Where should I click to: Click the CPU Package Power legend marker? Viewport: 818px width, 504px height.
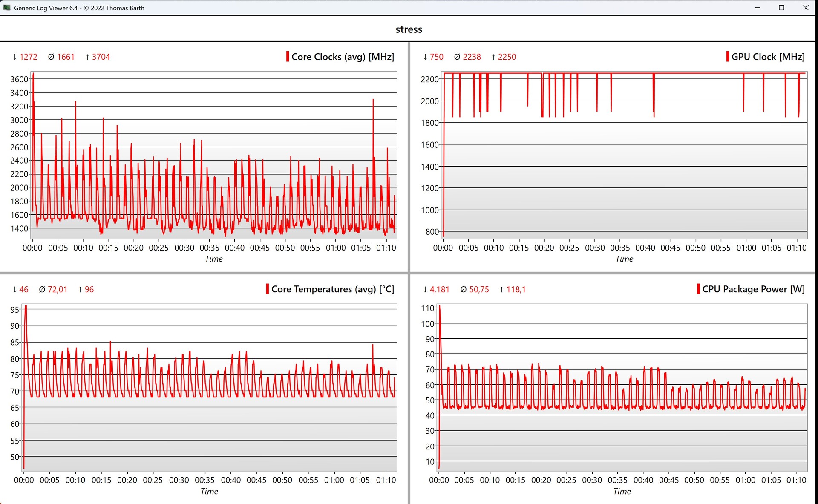[x=698, y=289]
